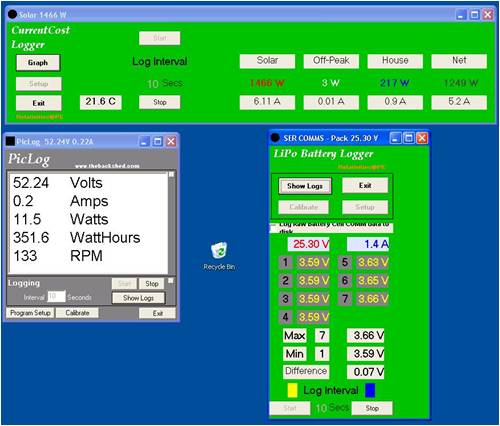Image resolution: width=500 pixels, height=426 pixels.
Task: Click the PicLog Interval seconds input
Action: tap(56, 296)
